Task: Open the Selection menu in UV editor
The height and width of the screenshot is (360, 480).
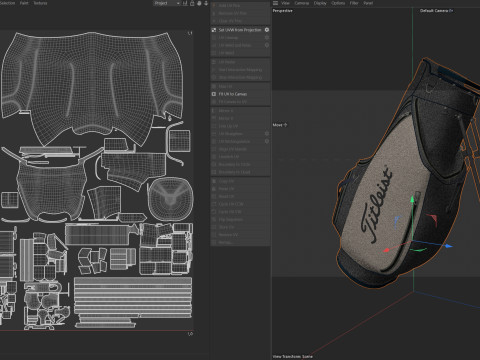Action: coord(7,3)
